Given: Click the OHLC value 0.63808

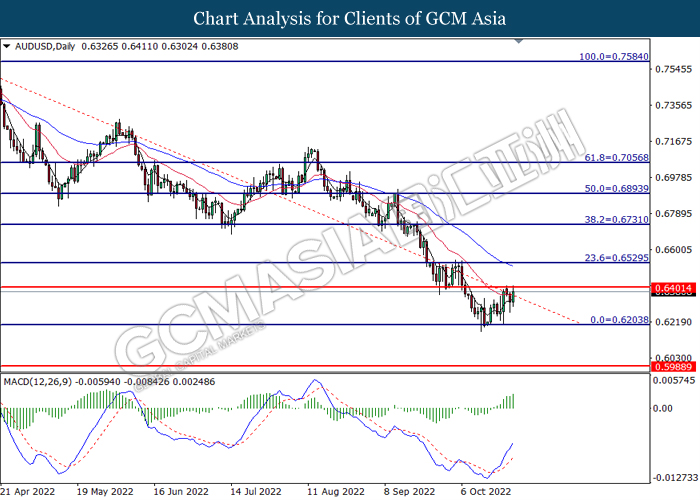Looking at the screenshot, I should [x=220, y=46].
